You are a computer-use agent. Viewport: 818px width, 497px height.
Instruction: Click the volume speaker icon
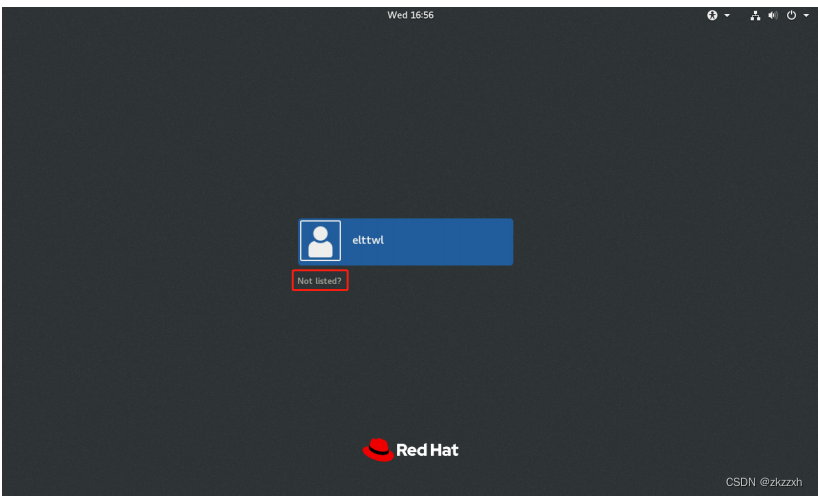coord(773,16)
